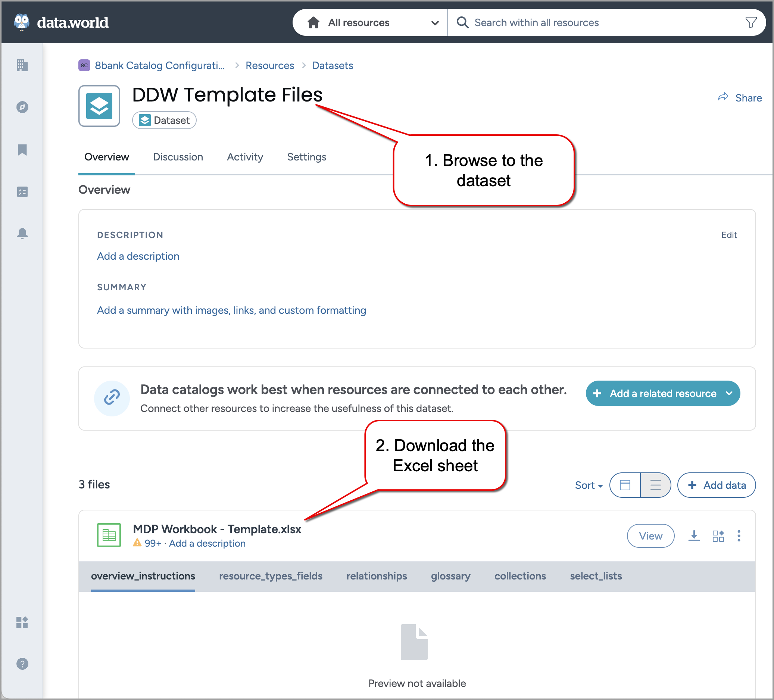774x700 pixels.
Task: Click the link chain icon in related resources card
Action: [112, 399]
